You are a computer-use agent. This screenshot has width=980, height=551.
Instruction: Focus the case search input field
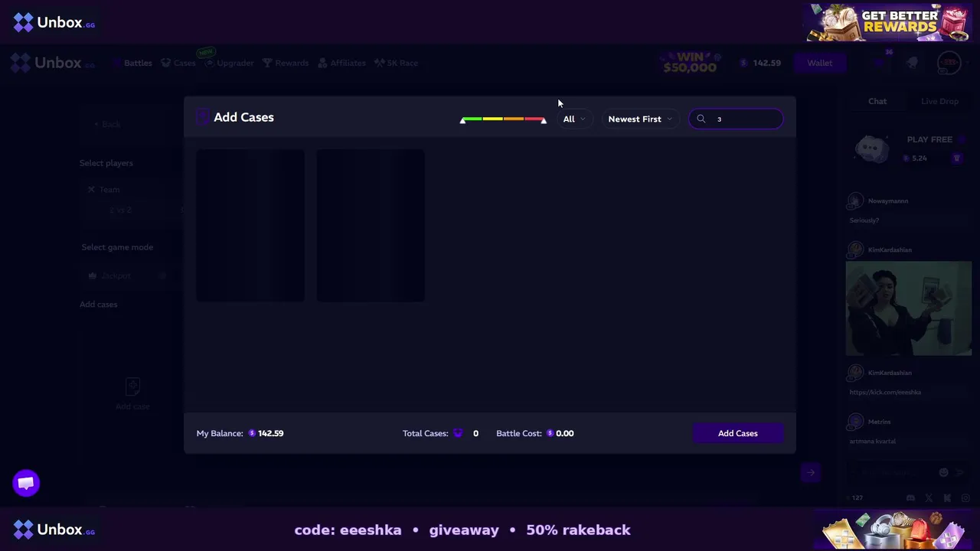736,119
